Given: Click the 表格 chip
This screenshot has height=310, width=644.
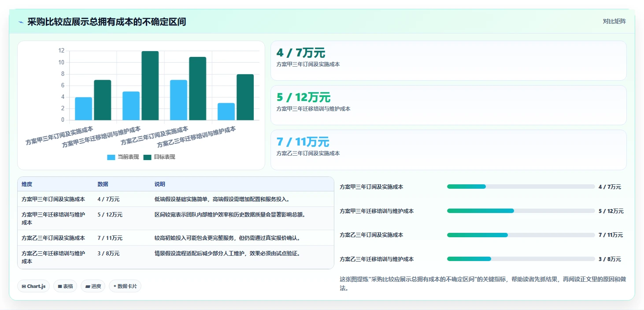Looking at the screenshot, I should 65,286.
